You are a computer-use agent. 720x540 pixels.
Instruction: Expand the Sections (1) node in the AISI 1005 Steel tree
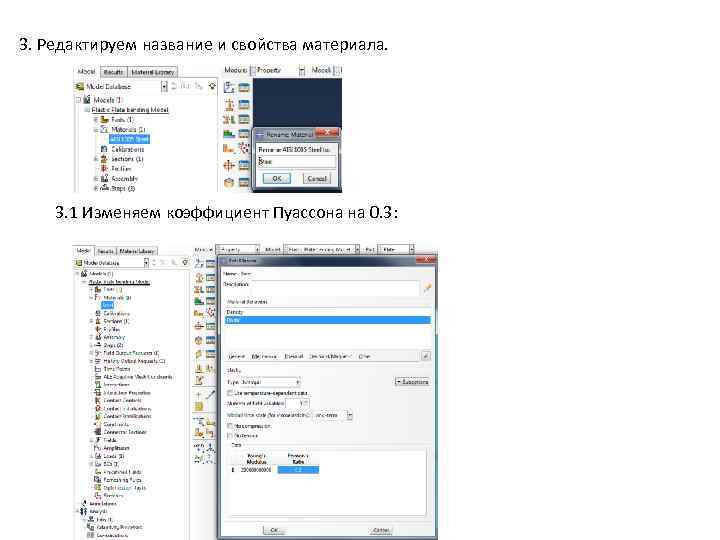coord(96,159)
